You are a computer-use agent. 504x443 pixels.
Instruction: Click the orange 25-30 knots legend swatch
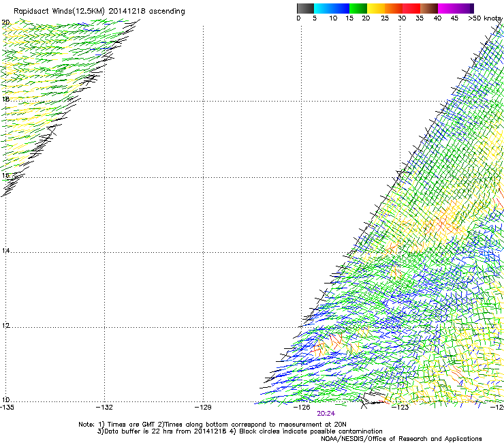pyautogui.click(x=394, y=8)
